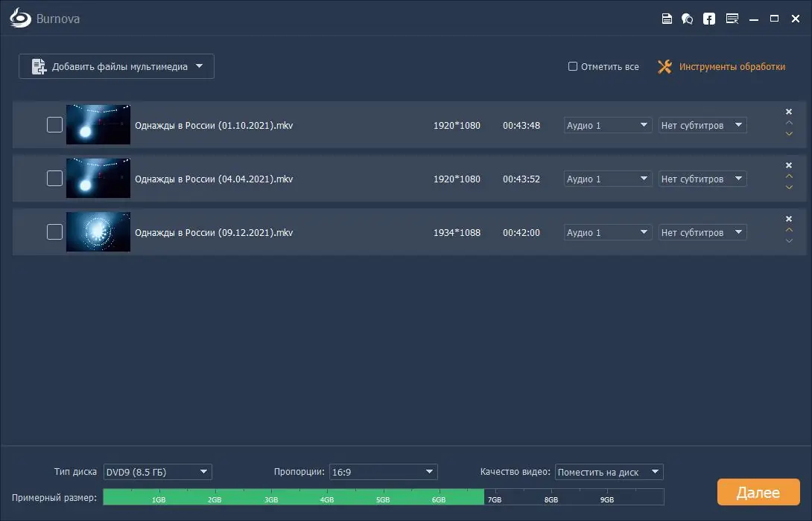
Task: Open subtitles dropdown for 01.10.2021 file
Action: [x=702, y=125]
